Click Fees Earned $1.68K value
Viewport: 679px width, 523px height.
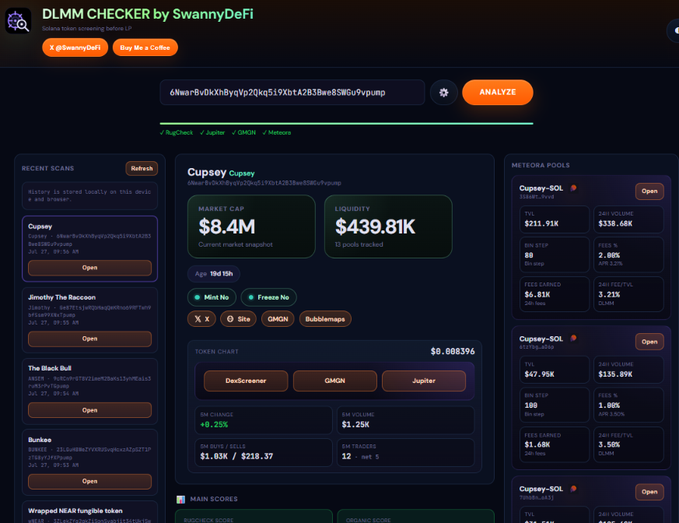point(537,445)
